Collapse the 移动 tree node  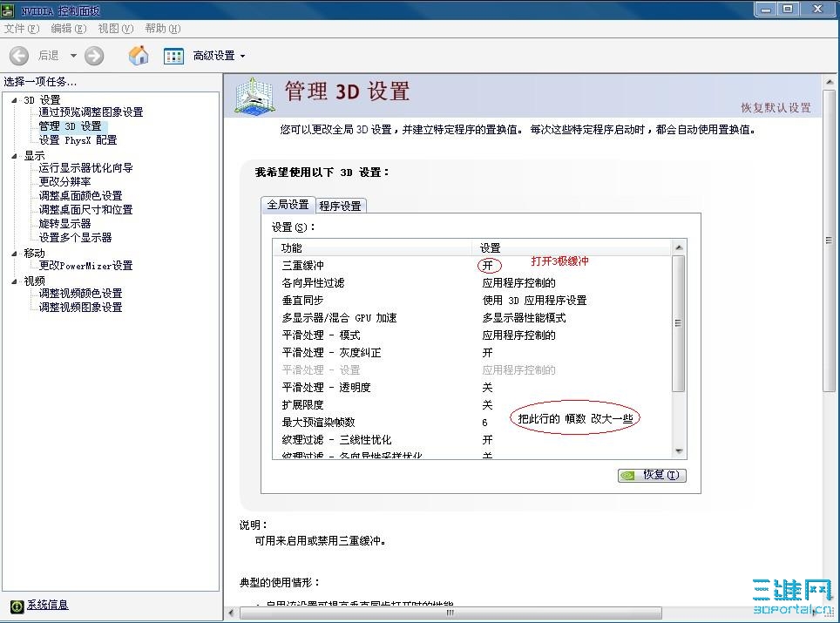point(14,254)
